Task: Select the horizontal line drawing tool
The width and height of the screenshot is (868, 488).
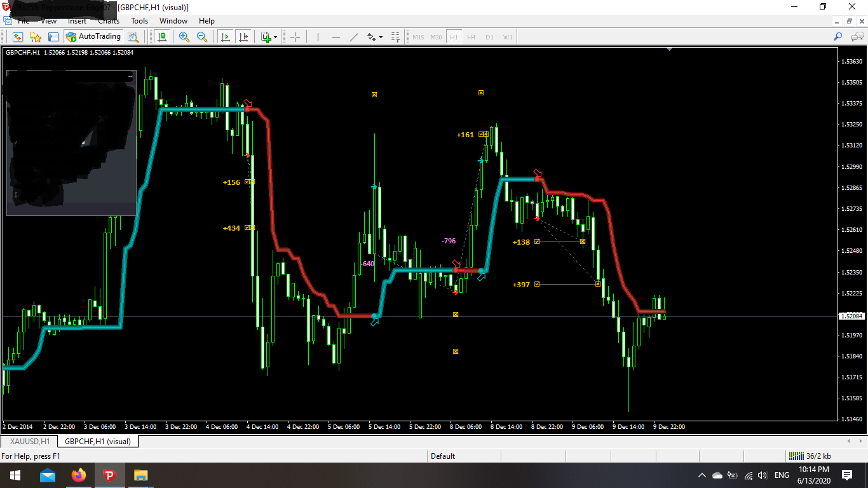Action: click(336, 37)
